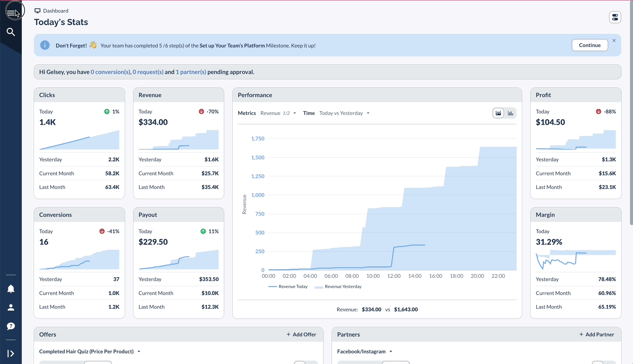
Task: Click the Performance panel title
Action: 255,95
